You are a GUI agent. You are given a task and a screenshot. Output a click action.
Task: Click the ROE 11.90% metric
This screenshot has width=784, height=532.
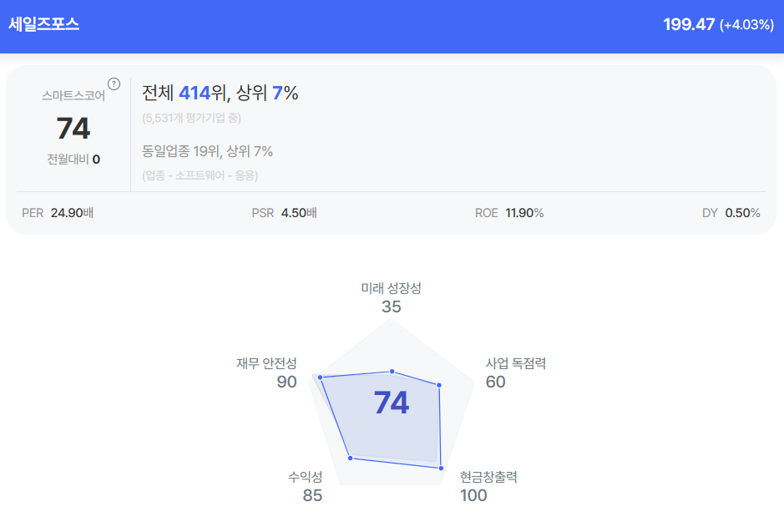click(x=509, y=213)
